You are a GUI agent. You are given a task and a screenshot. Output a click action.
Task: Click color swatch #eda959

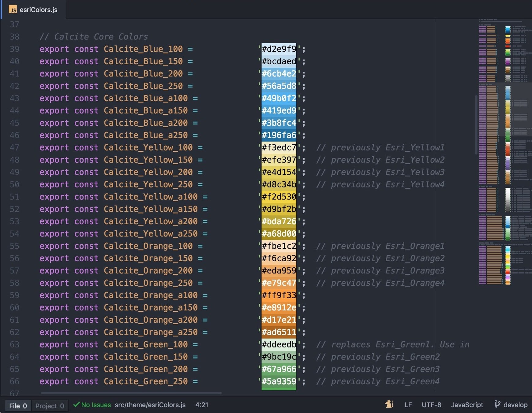pos(279,271)
